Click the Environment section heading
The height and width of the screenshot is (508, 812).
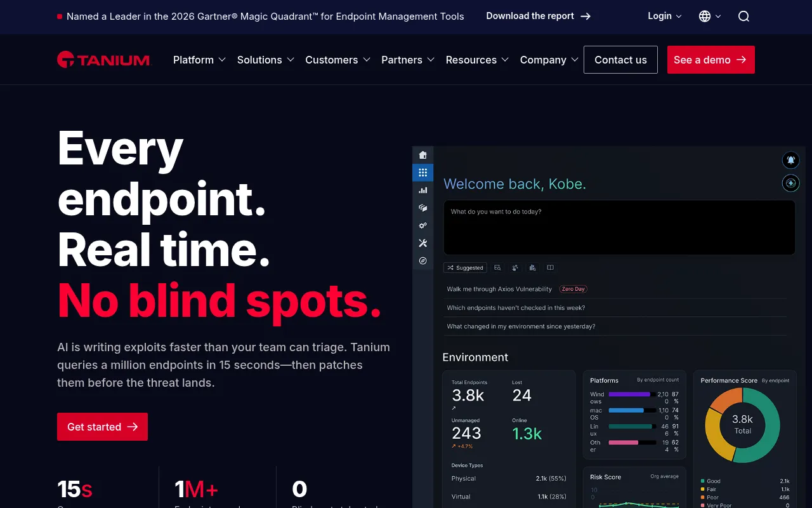[475, 358]
